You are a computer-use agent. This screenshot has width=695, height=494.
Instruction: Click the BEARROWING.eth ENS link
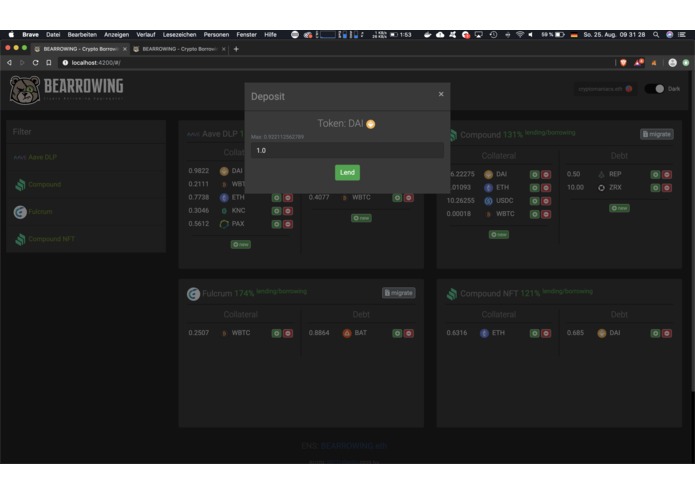click(353, 446)
